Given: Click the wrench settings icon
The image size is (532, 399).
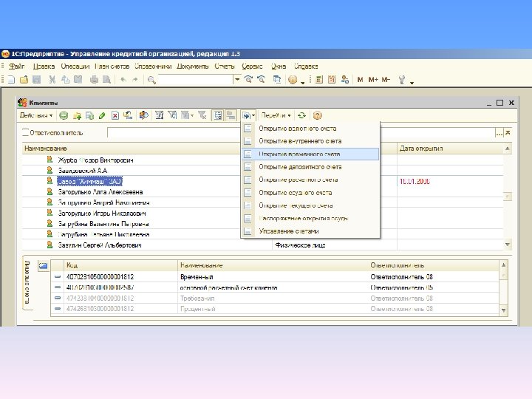Looking at the screenshot, I should (x=402, y=80).
